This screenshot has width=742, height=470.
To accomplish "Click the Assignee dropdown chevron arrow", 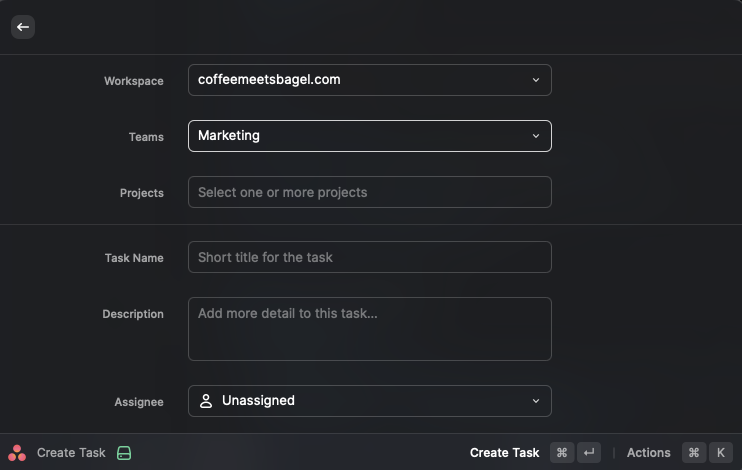I will coord(536,401).
